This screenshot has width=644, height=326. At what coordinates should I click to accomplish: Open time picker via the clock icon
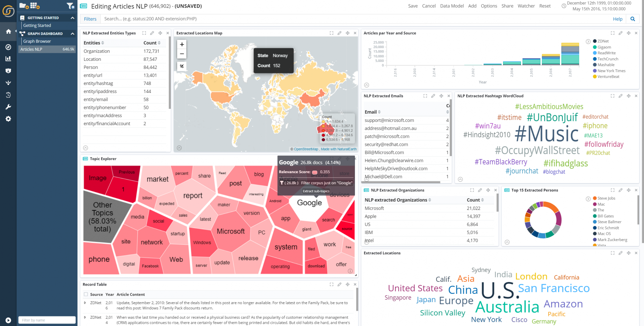(x=564, y=6)
